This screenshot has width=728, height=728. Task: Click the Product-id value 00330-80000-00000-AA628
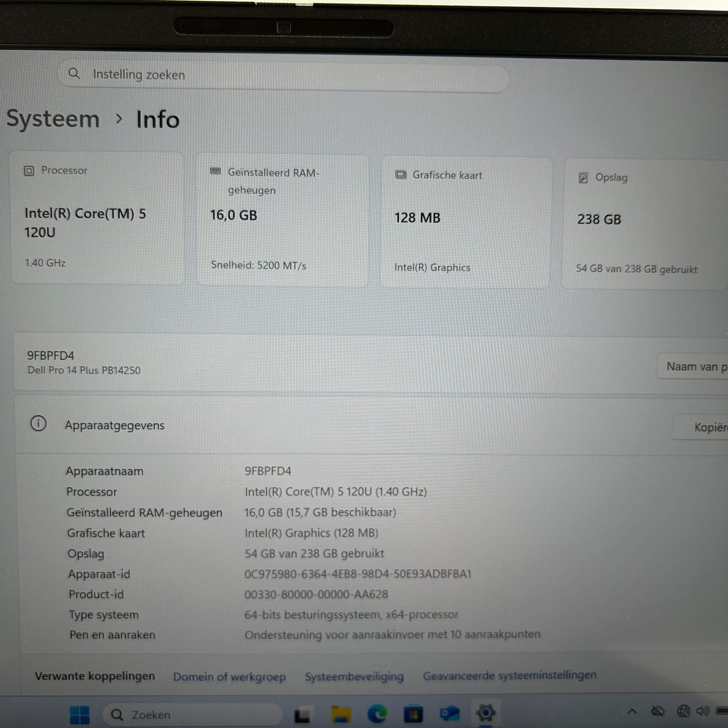(316, 594)
